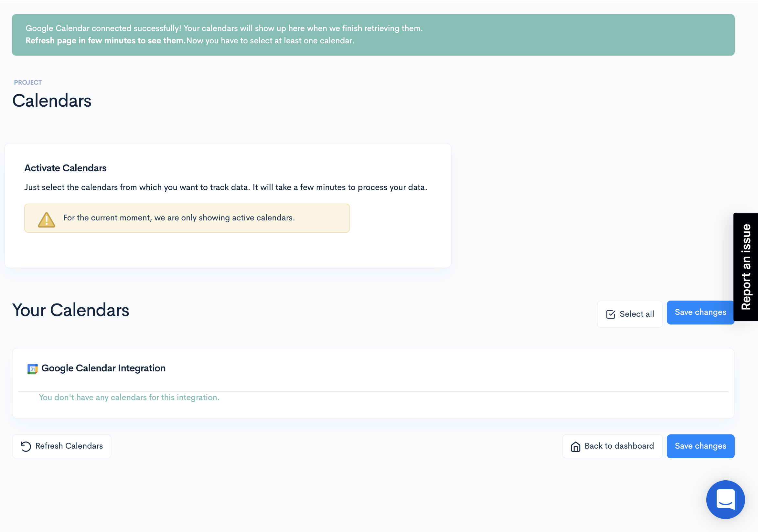Click the Google Calendar Integration heading
The image size is (758, 532).
[103, 368]
